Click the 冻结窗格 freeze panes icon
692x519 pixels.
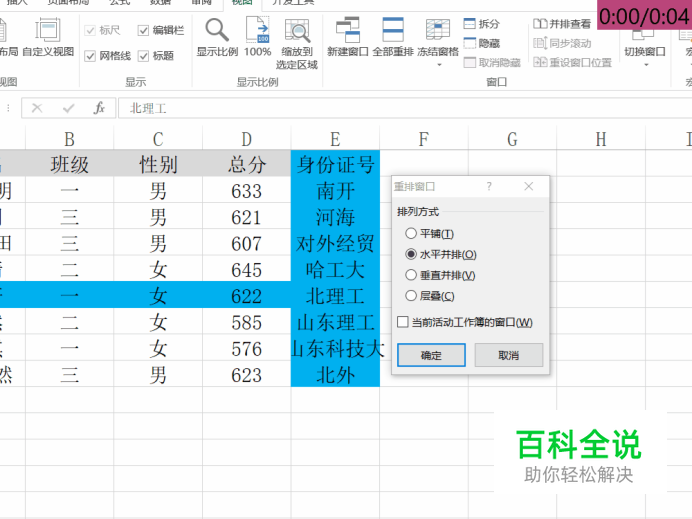click(438, 30)
